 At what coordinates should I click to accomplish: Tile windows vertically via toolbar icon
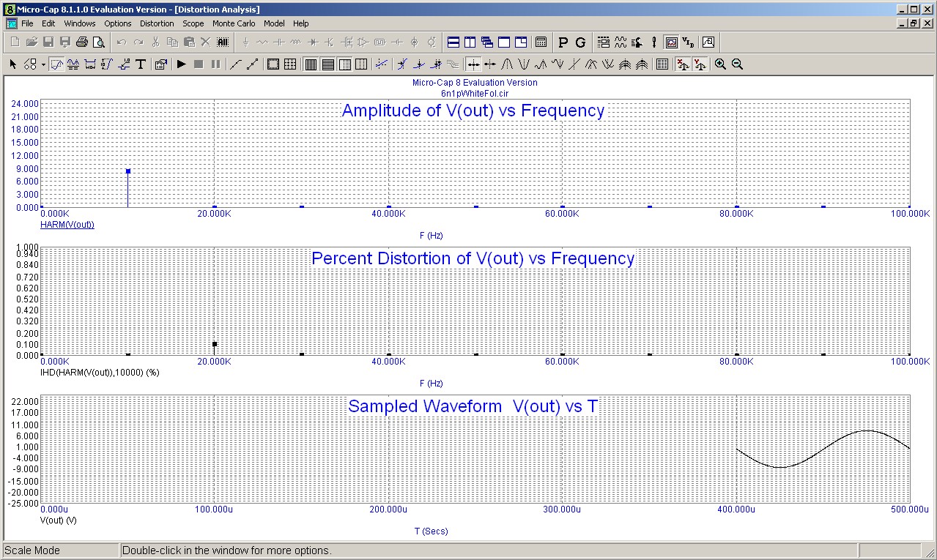pyautogui.click(x=470, y=42)
